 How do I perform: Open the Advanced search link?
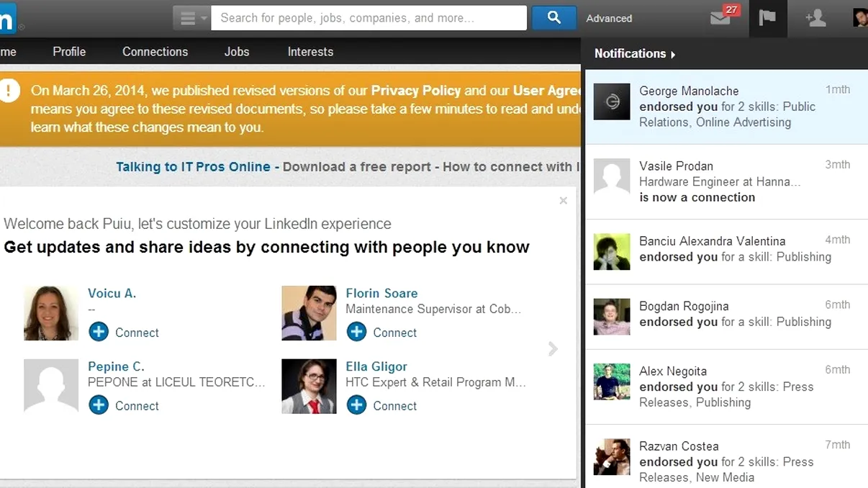[x=608, y=18]
